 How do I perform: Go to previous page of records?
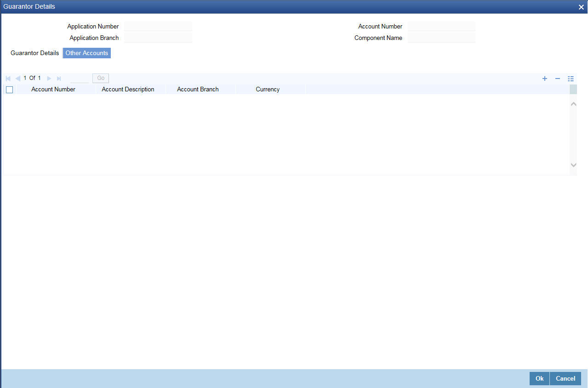tap(17, 79)
